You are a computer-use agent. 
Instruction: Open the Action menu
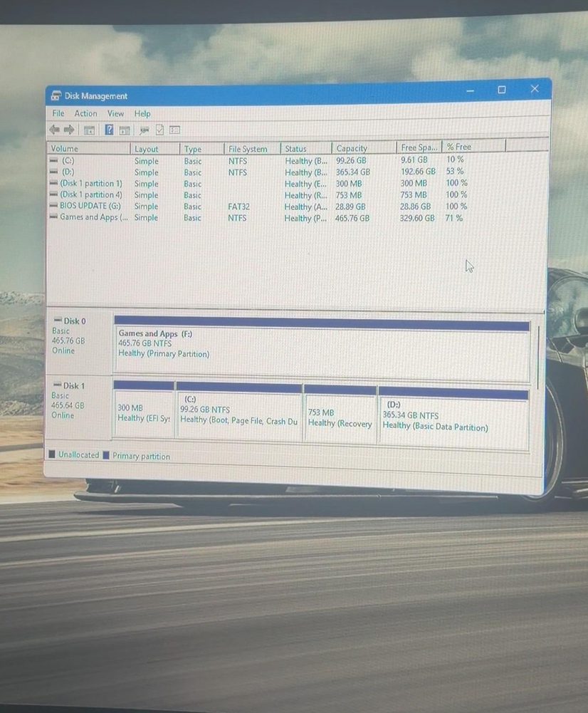pyautogui.click(x=85, y=113)
